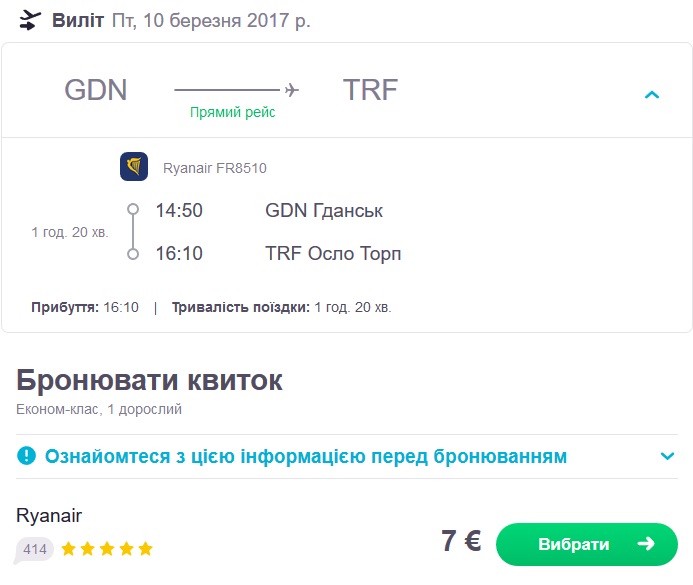
Task: Click the Ryanair provider name
Action: click(49, 516)
